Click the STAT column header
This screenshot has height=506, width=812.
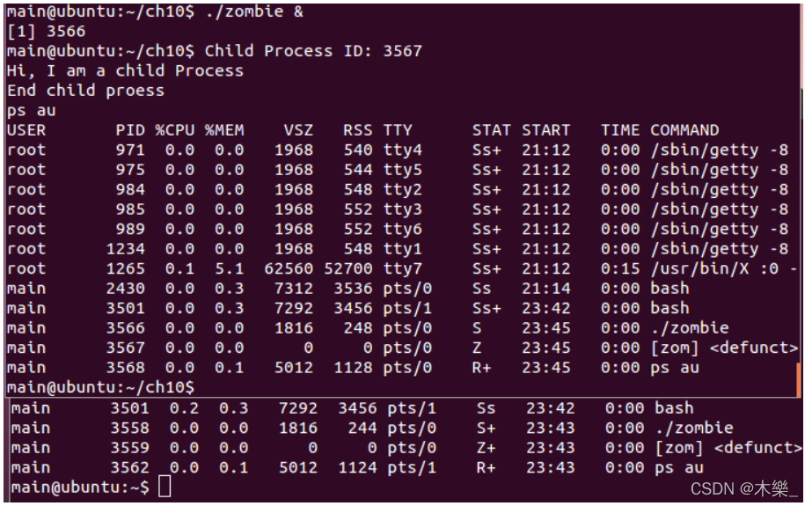[x=492, y=130]
